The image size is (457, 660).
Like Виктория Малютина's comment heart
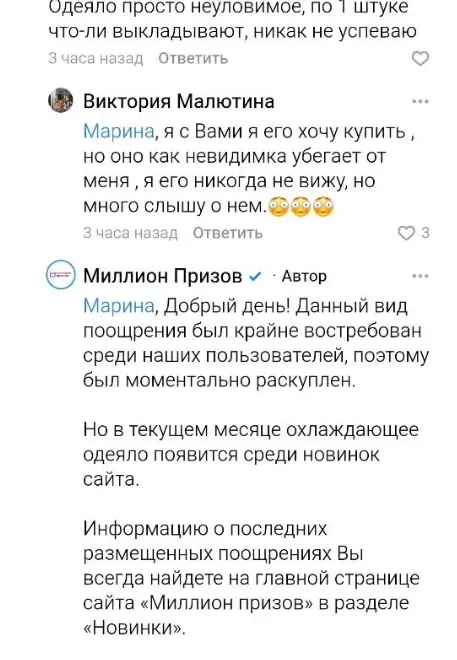click(x=407, y=233)
